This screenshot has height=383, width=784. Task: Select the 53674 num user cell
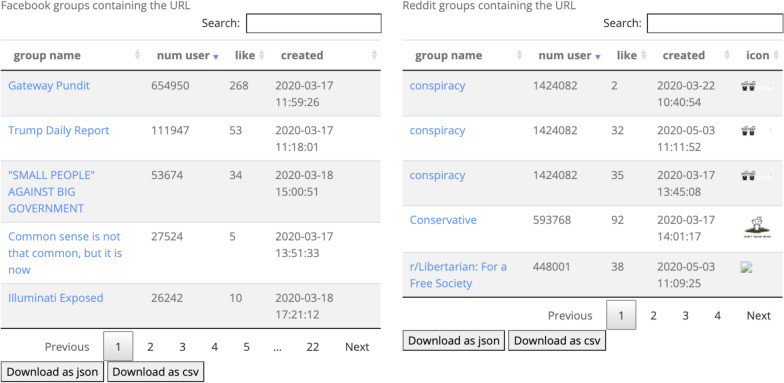click(167, 175)
